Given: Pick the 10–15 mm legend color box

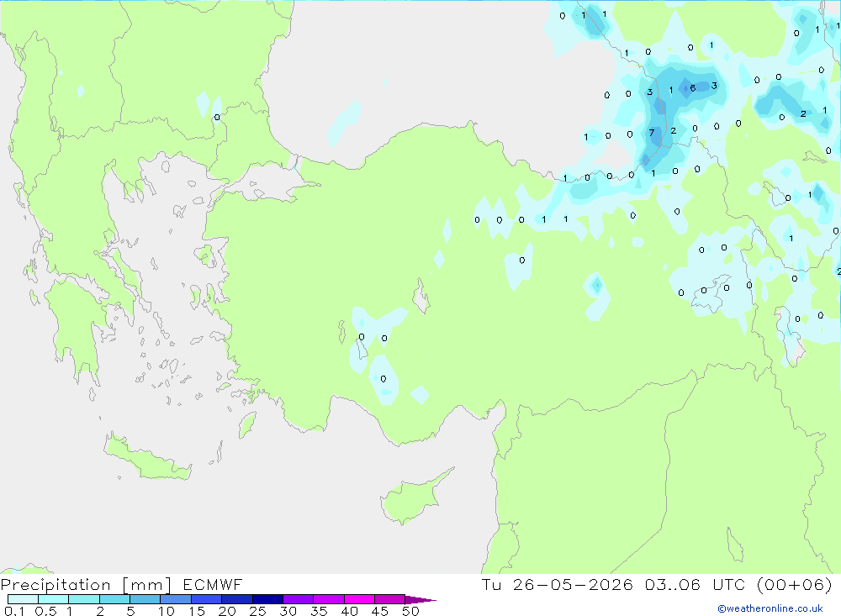Looking at the screenshot, I should coord(176,599).
